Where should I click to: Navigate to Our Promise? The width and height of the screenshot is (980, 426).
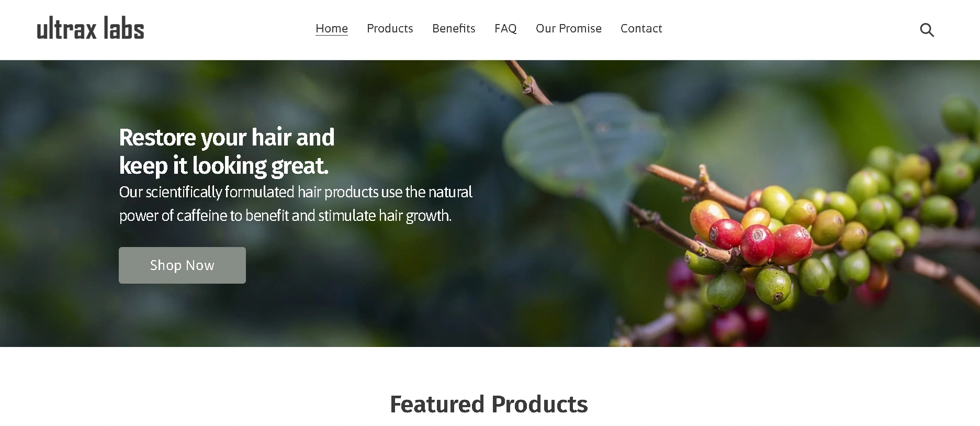569,28
